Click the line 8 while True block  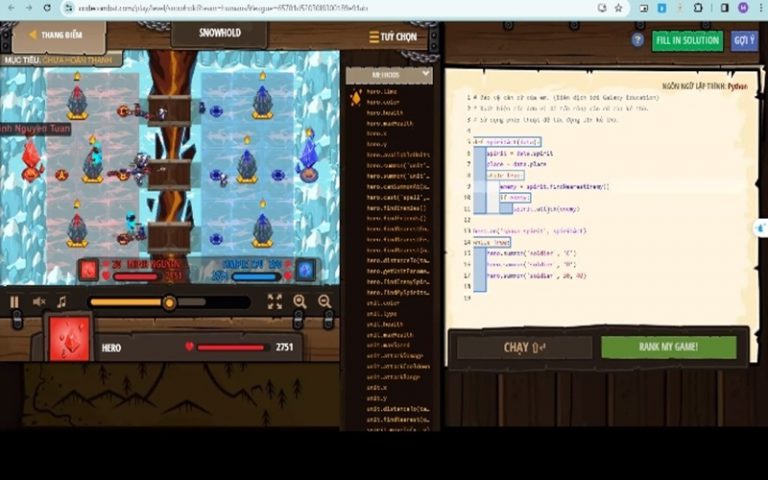coord(505,175)
